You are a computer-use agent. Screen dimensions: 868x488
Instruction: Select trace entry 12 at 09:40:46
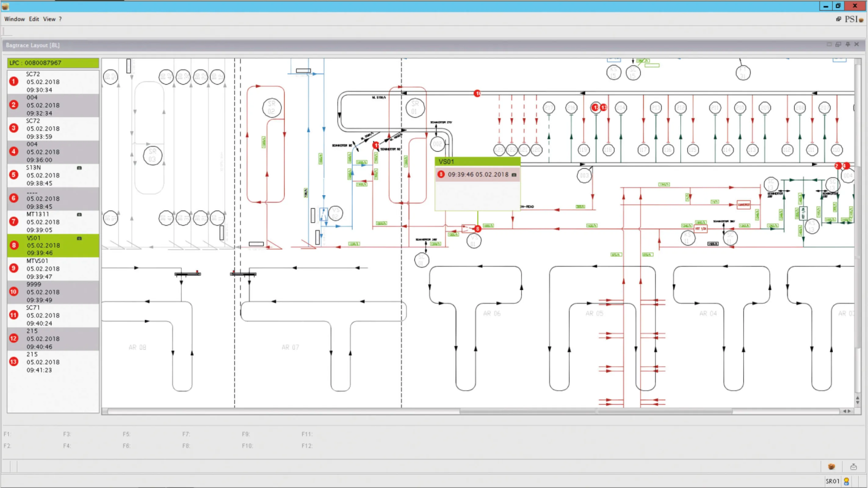tap(53, 339)
